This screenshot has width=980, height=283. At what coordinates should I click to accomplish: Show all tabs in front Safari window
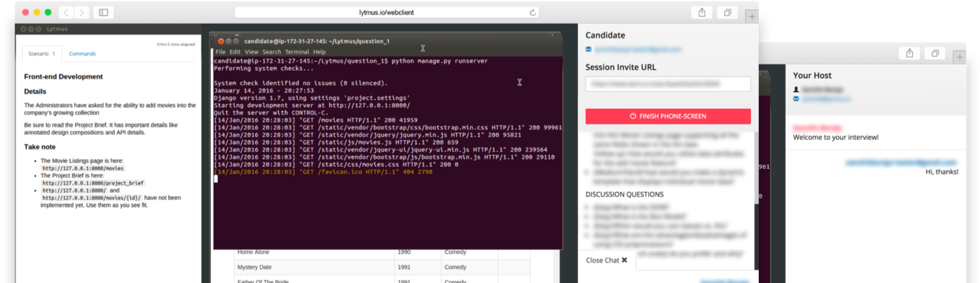[x=727, y=12]
